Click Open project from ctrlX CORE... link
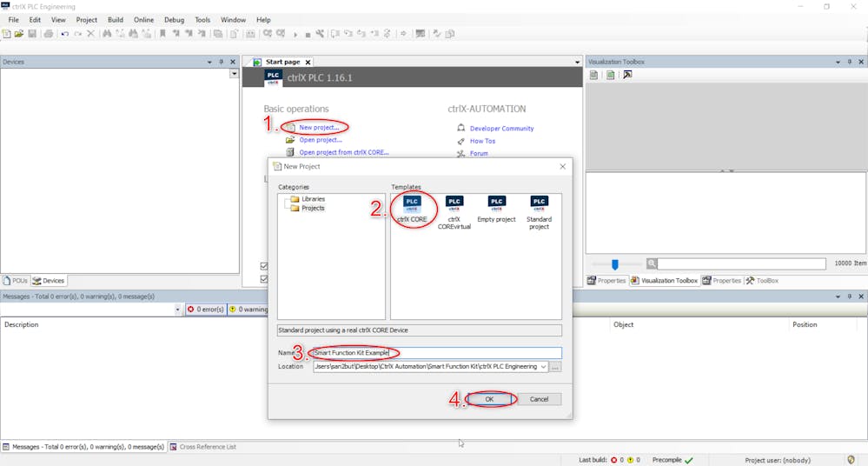This screenshot has width=868, height=466. 344,152
